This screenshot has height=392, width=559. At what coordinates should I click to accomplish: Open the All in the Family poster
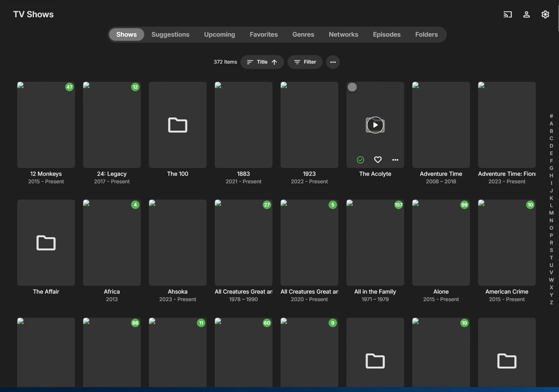point(375,243)
